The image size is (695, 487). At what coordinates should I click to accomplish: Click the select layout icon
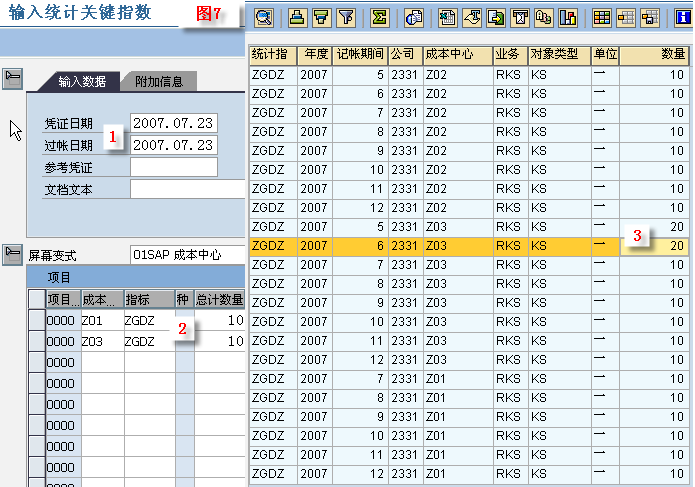pos(626,18)
